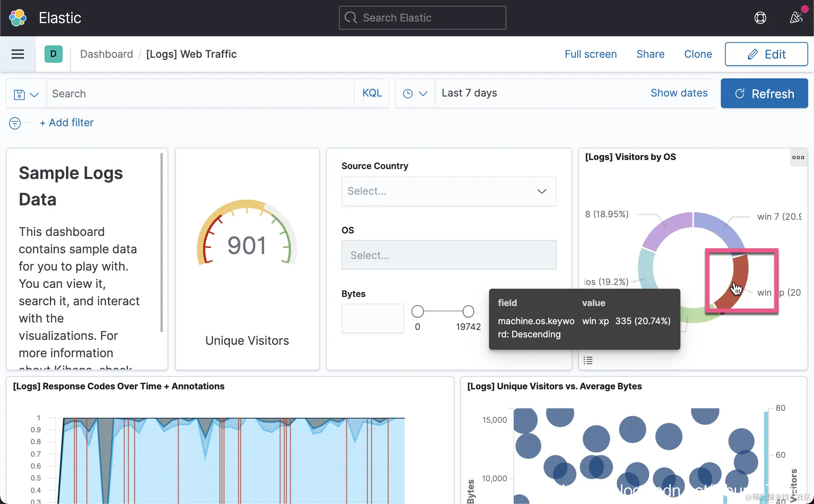Open the help menu lifebuoy icon
814x504 pixels.
coord(760,18)
